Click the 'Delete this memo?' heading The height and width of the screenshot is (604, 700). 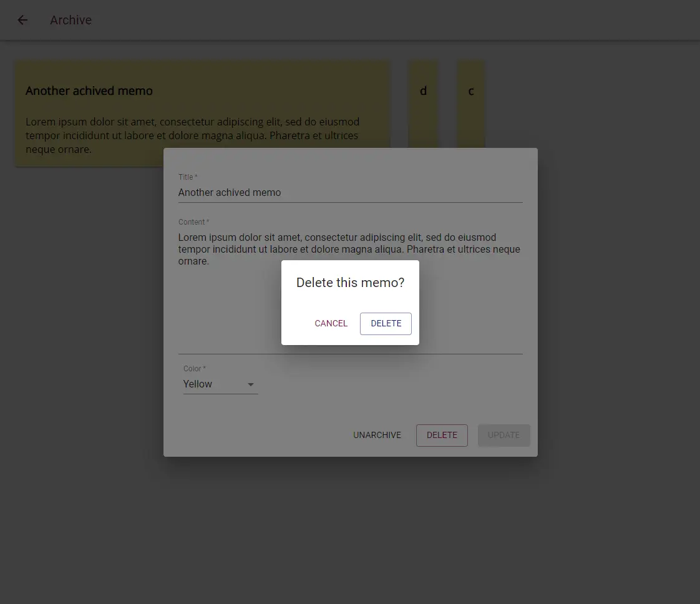click(350, 283)
